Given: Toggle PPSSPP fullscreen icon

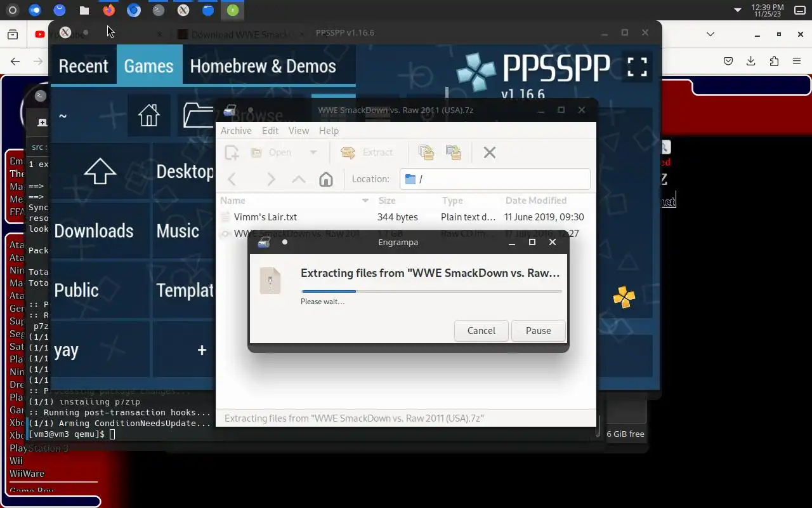Looking at the screenshot, I should 638,67.
